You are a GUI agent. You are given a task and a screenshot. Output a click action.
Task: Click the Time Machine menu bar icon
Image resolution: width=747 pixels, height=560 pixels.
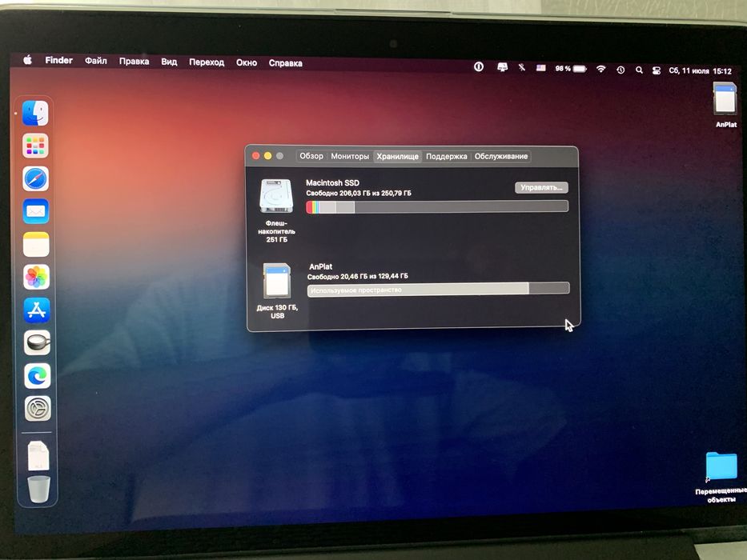pyautogui.click(x=620, y=70)
